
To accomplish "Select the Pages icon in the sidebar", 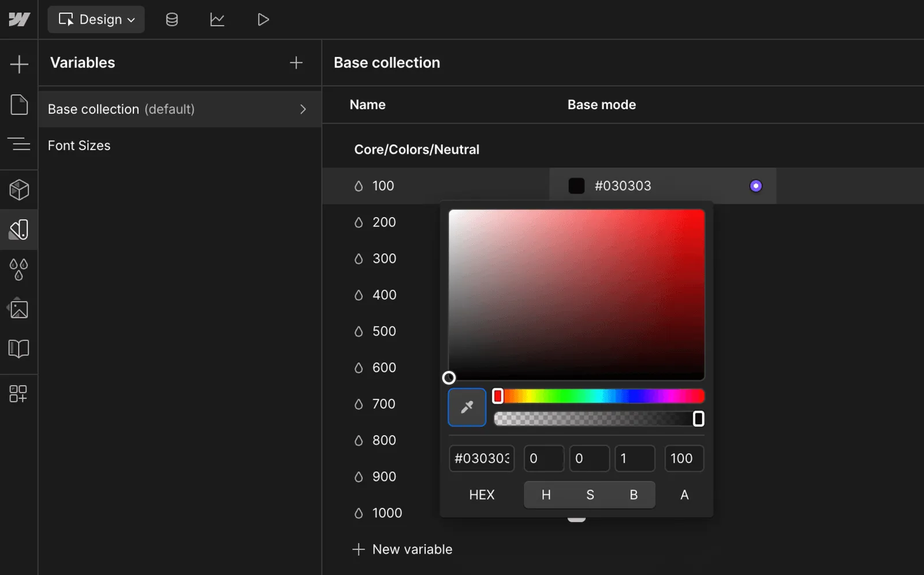I will pyautogui.click(x=19, y=105).
